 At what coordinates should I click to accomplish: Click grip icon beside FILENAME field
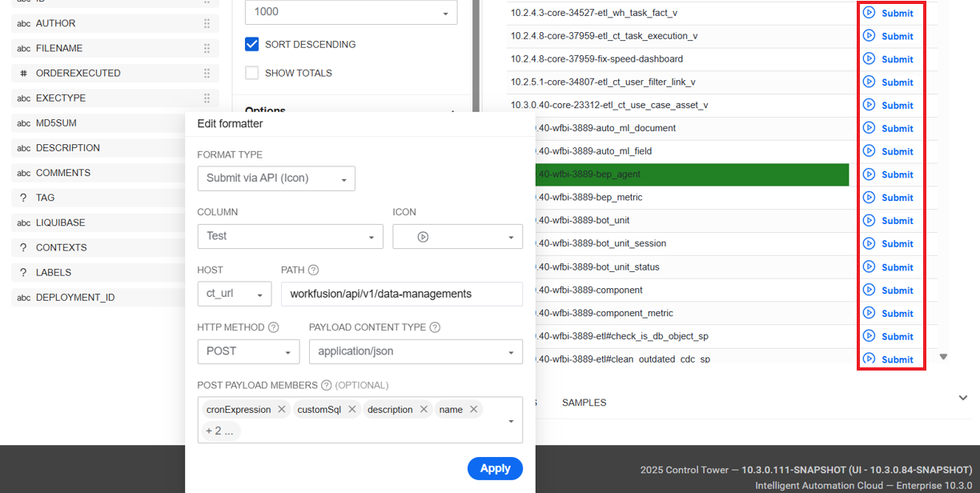pos(207,48)
